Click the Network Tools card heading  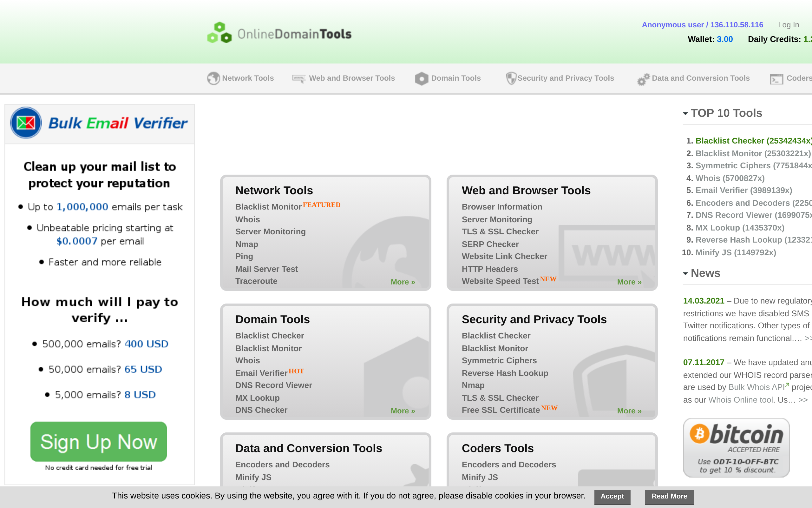point(274,190)
